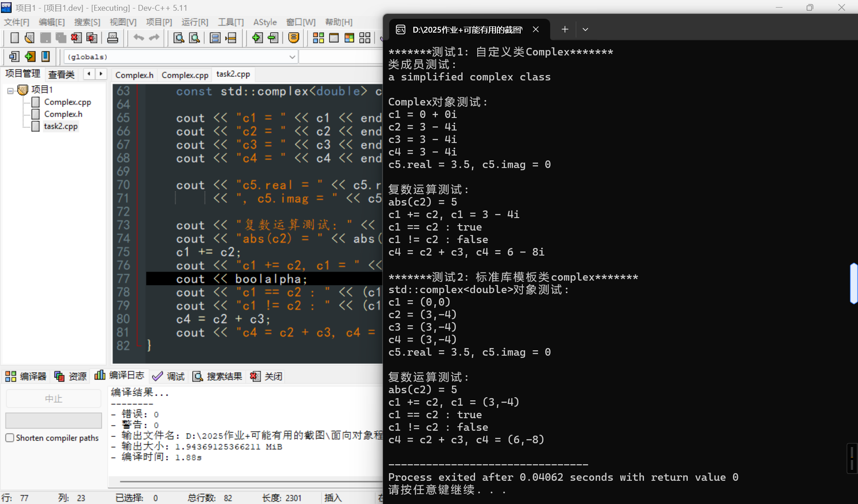
Task: Collapse the 项目1 project tree node
Action: pos(10,90)
